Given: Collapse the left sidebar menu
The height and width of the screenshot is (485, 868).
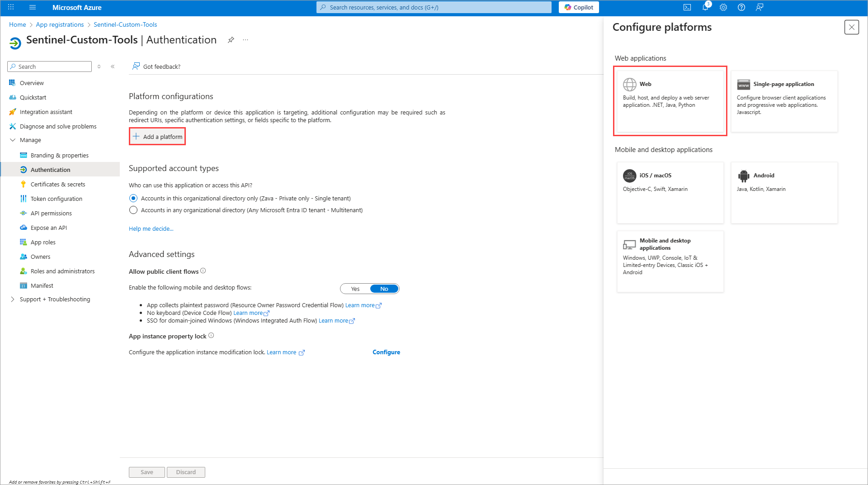Looking at the screenshot, I should (x=113, y=67).
